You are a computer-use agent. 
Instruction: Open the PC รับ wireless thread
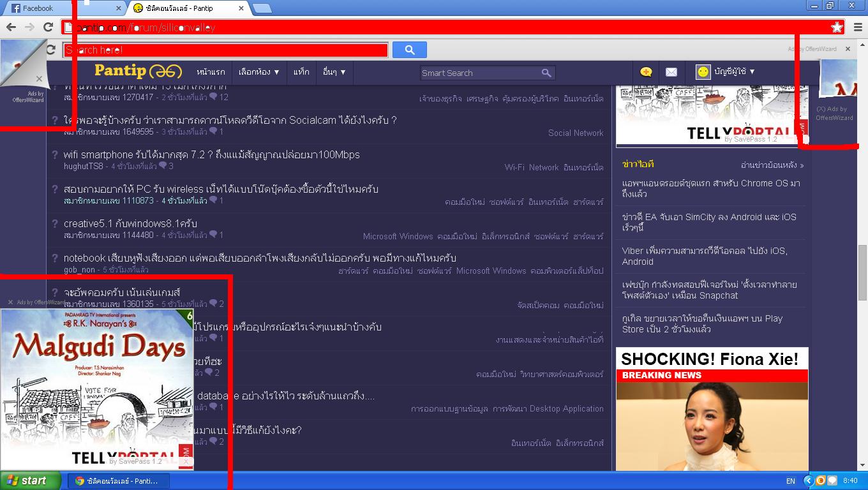pos(221,189)
